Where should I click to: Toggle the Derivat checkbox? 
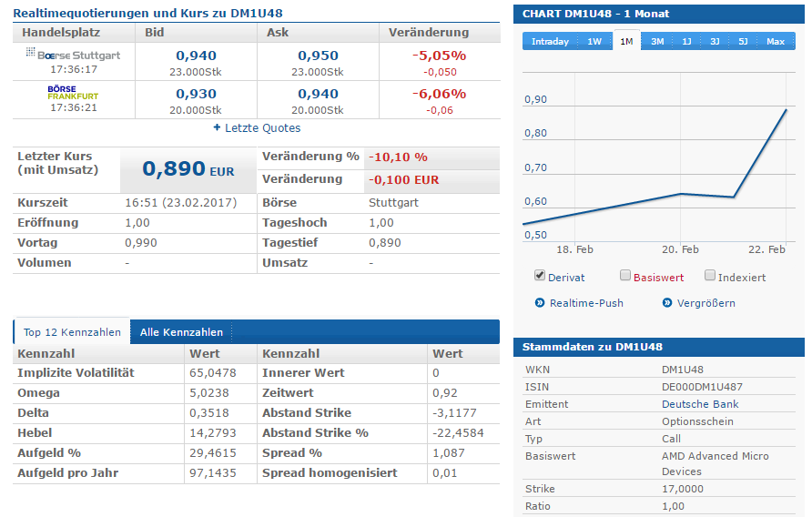click(540, 275)
